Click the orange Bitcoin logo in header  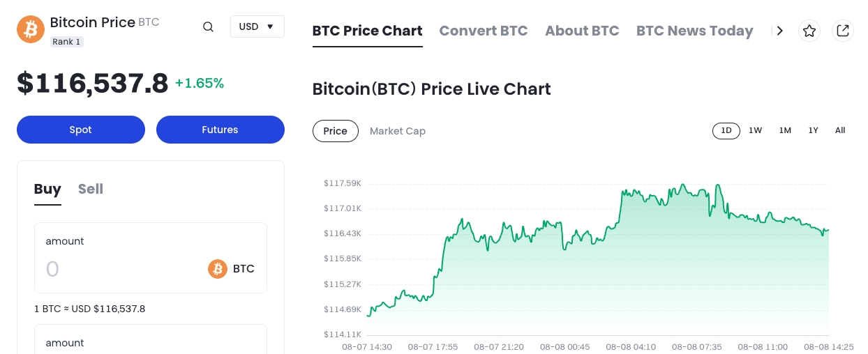click(31, 29)
